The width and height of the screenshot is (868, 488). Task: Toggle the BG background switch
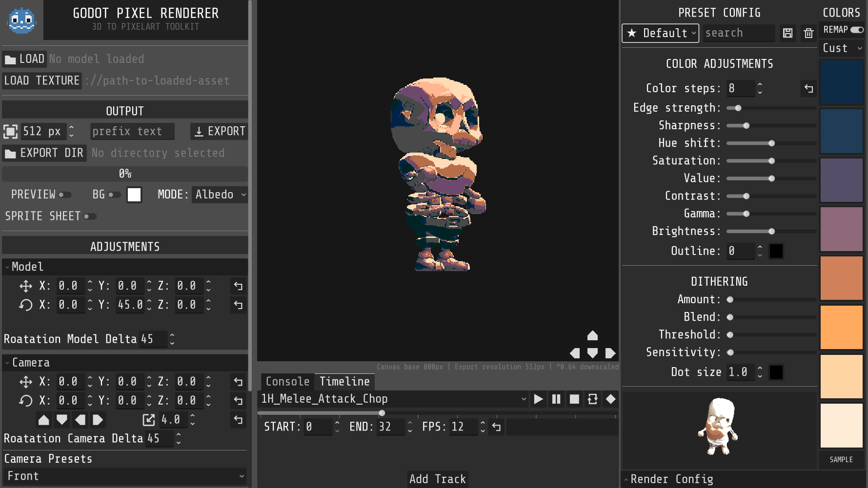click(114, 195)
